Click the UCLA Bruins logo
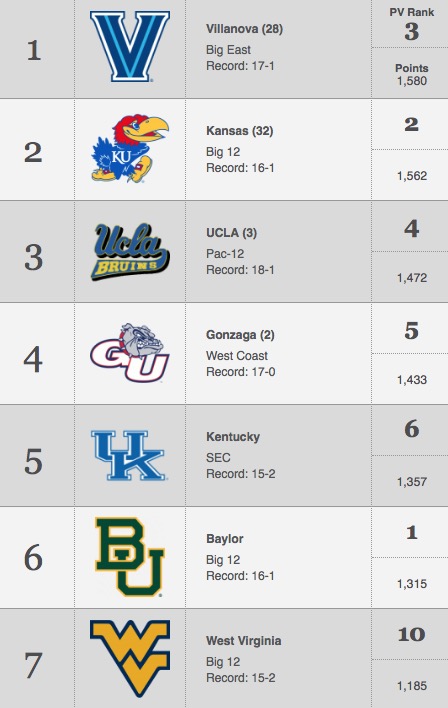The image size is (448, 708). (130, 252)
